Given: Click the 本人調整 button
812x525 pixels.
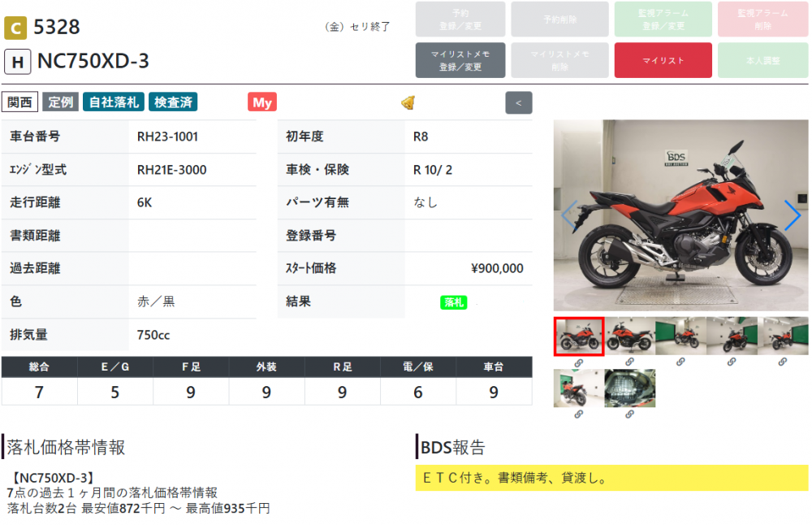Looking at the screenshot, I should point(763,61).
